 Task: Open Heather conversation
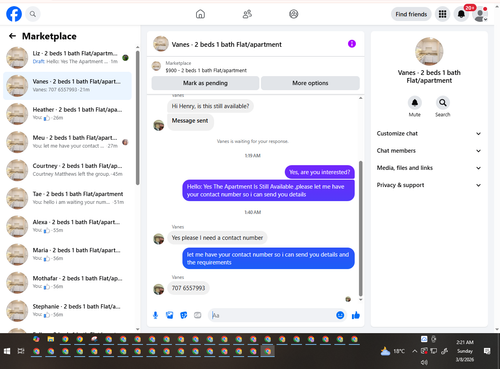(x=68, y=114)
